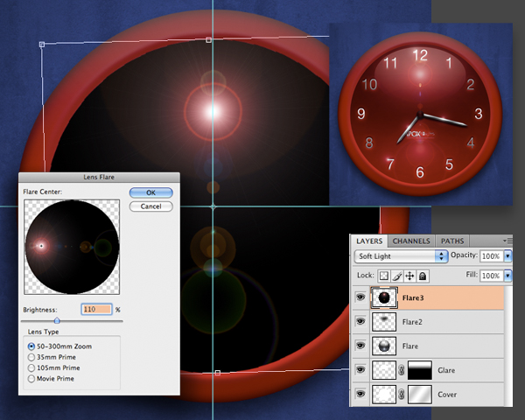
Task: Click the lock all padlock icon
Action: [x=423, y=276]
